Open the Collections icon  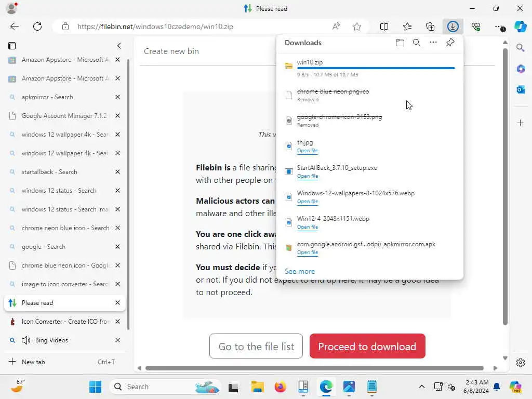point(430,26)
